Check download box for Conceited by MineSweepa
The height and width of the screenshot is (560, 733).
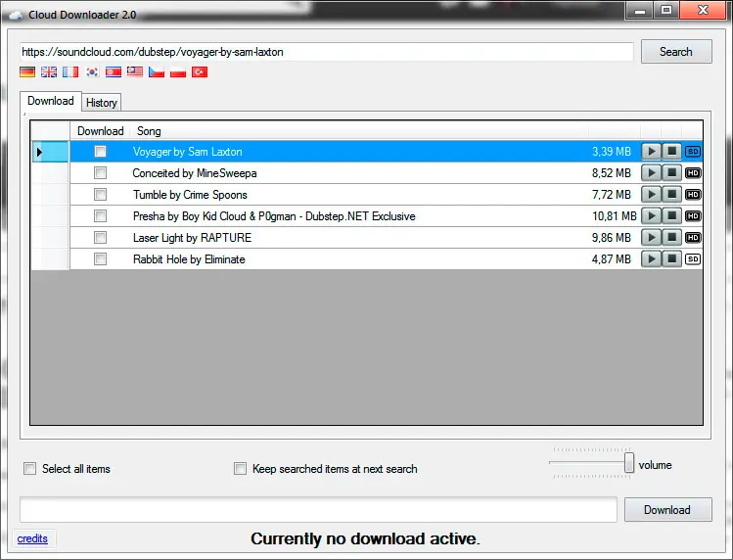click(100, 172)
